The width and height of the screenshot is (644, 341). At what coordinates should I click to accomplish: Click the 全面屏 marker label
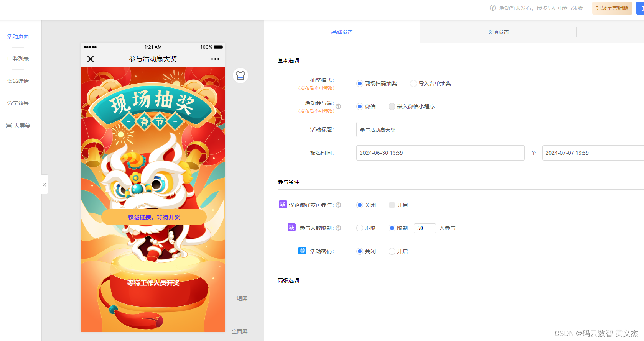(x=239, y=331)
